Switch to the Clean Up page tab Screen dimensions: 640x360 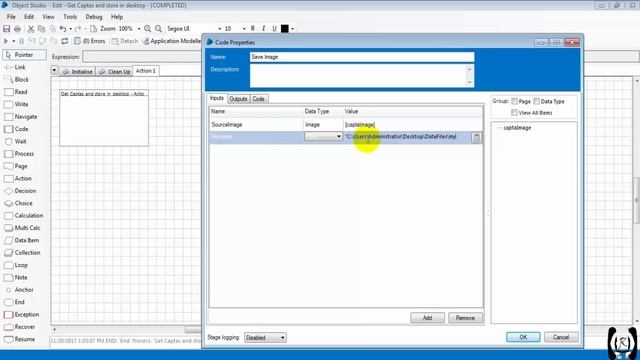tap(115, 71)
